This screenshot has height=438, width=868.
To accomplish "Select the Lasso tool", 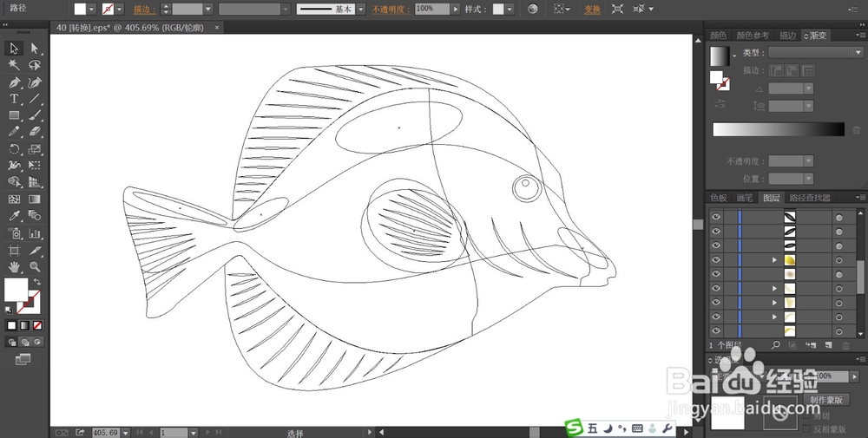I will tap(35, 65).
